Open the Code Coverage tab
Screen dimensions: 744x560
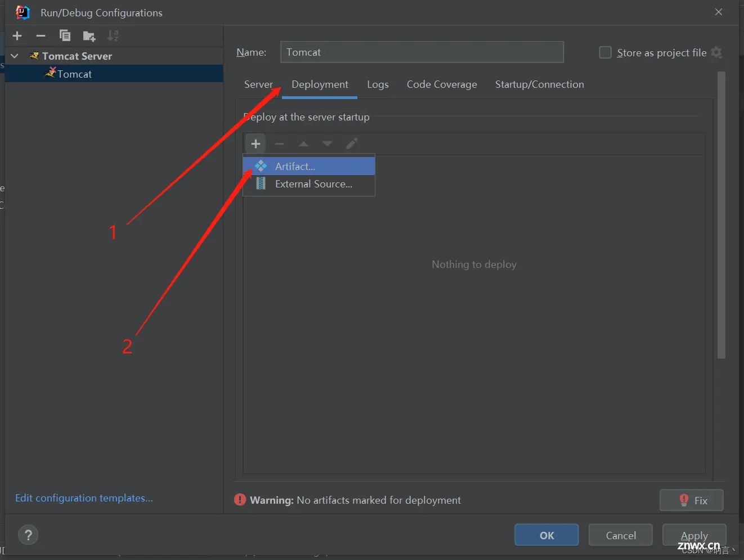click(x=442, y=84)
